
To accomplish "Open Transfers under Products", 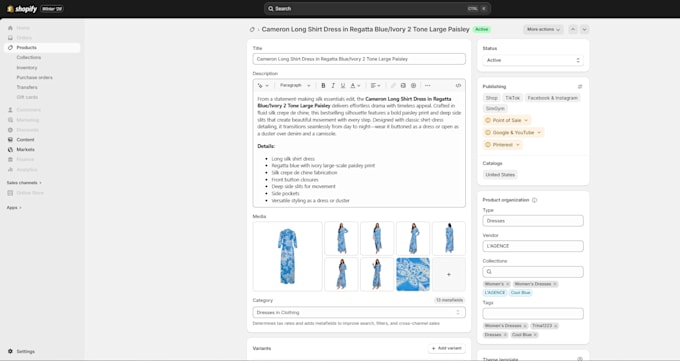I will pos(27,87).
